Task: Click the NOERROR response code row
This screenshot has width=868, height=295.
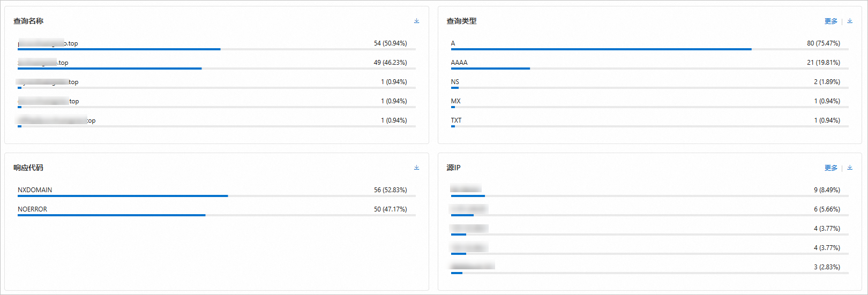Action: (x=32, y=209)
